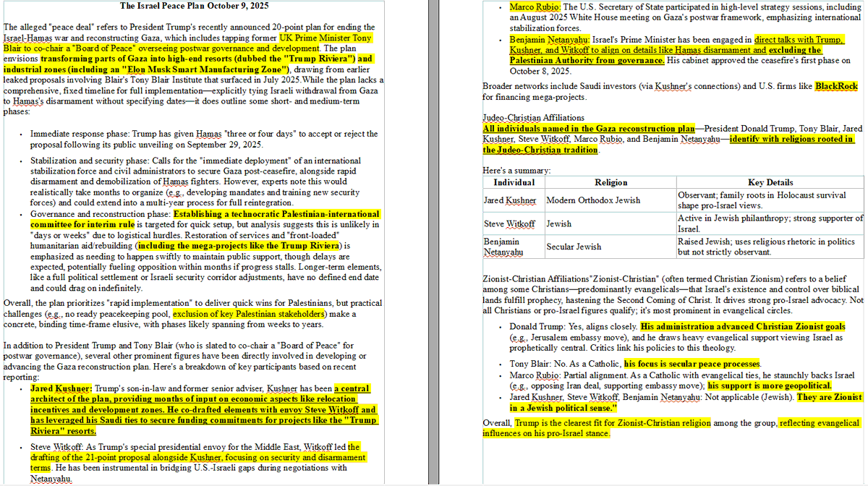This screenshot has width=868, height=486.
Task: Click the "Religion" table header
Action: (610, 182)
